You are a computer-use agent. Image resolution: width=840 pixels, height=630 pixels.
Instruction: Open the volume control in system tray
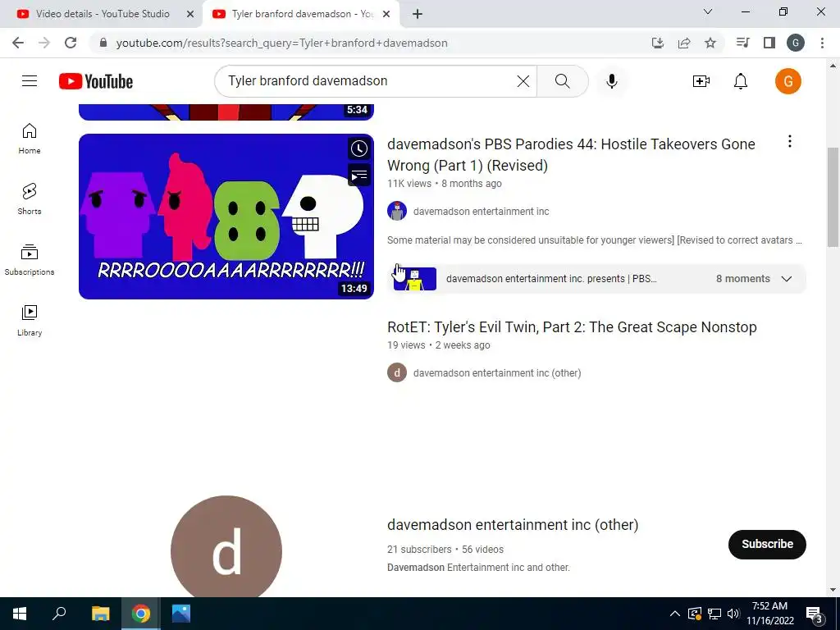733,614
